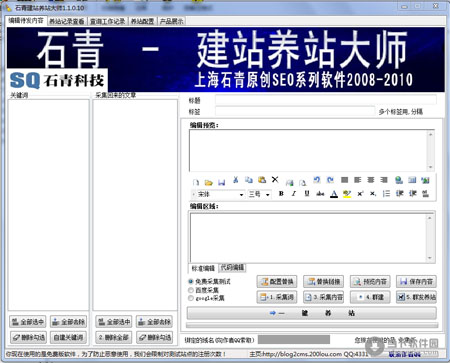Click the Insert table icon
The width and height of the screenshot is (450, 363).
click(x=412, y=180)
